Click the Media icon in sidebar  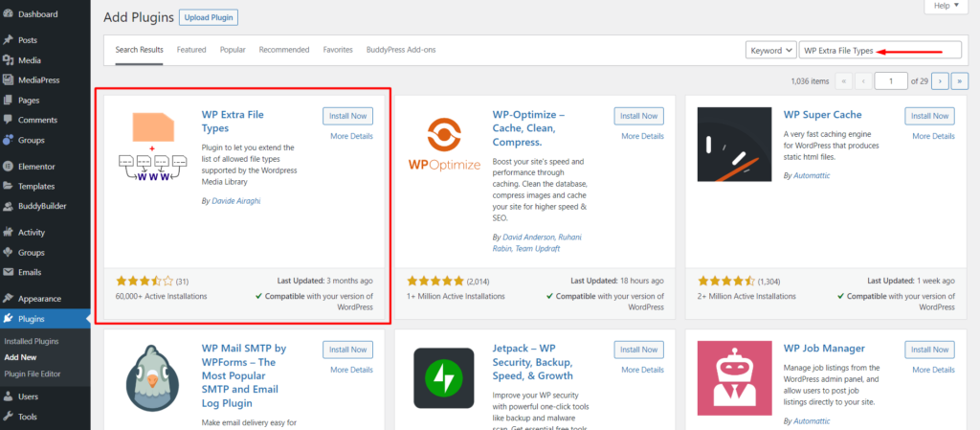[x=9, y=60]
